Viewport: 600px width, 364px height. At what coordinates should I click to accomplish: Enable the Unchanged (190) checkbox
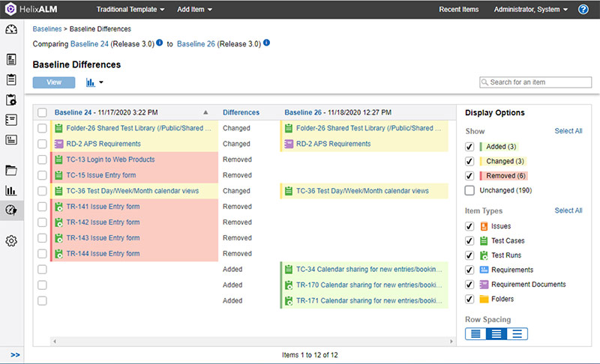(469, 191)
